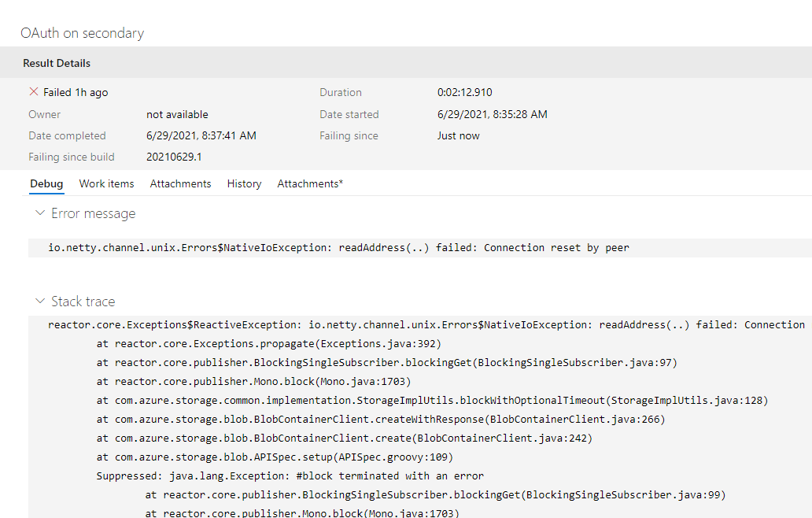Click the Result Details header
The image size is (812, 518).
57,63
